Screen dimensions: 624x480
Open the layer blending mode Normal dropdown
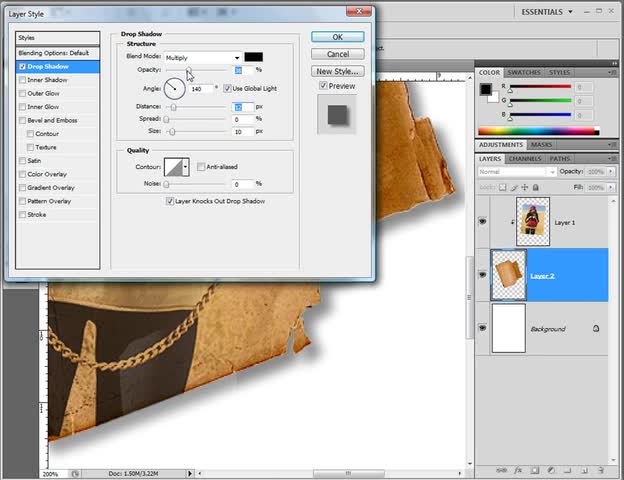(517, 172)
